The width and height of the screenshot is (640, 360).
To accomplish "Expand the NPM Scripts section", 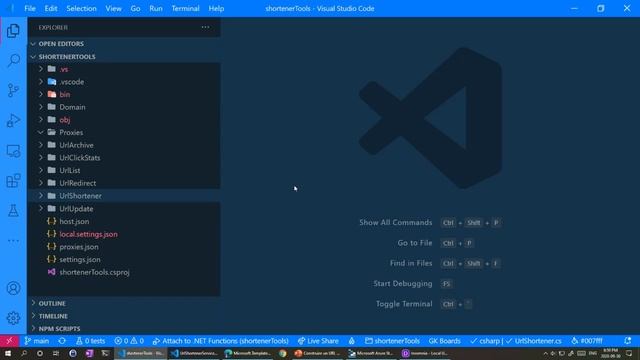I will [x=124, y=329].
